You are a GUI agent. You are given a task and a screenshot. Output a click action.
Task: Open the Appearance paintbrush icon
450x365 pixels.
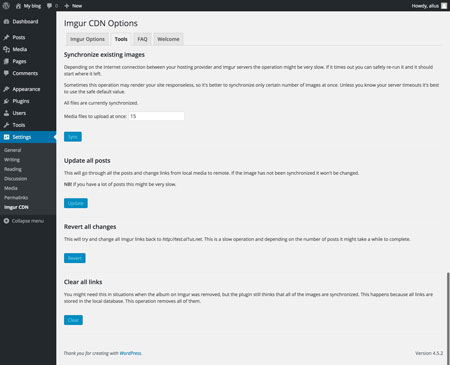point(6,89)
